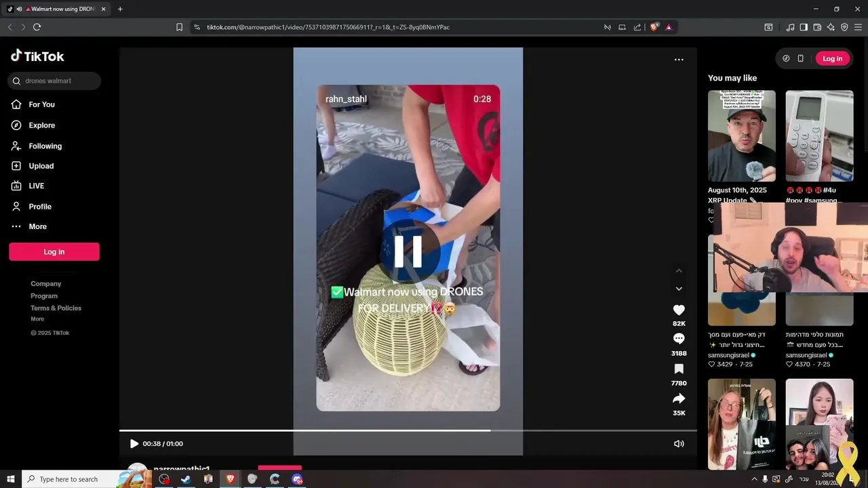Image resolution: width=868 pixels, height=488 pixels.
Task: Click the microphone icon in the system tray
Action: (766, 479)
